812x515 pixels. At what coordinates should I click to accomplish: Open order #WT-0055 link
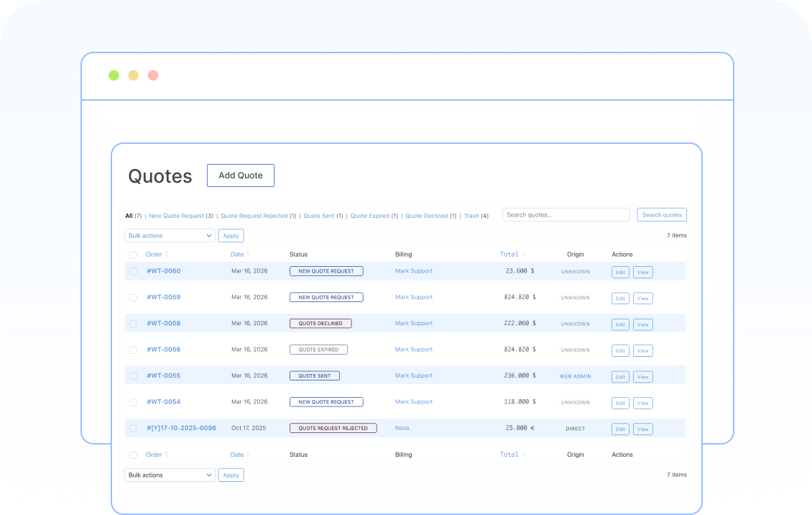tap(164, 375)
